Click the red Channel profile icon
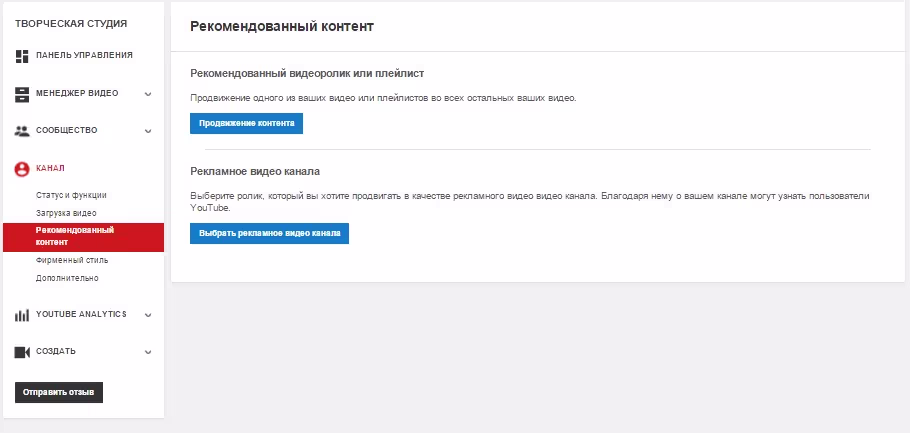 pos(21,169)
